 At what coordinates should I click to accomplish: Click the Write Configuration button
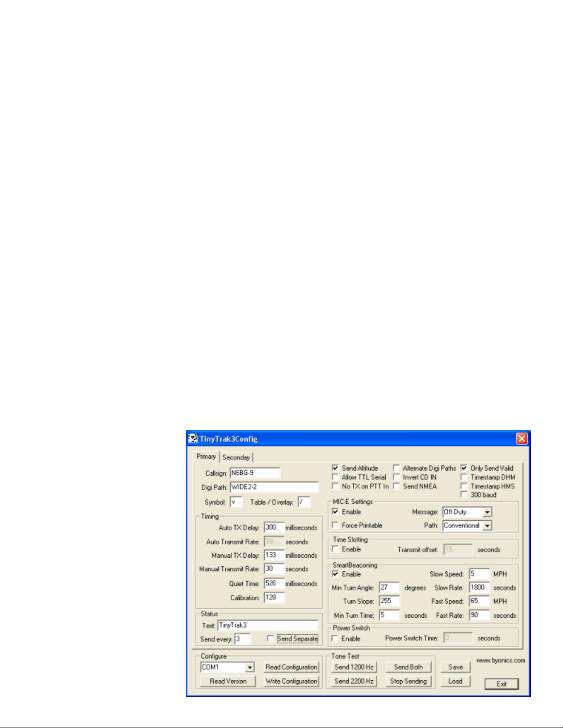(x=291, y=681)
